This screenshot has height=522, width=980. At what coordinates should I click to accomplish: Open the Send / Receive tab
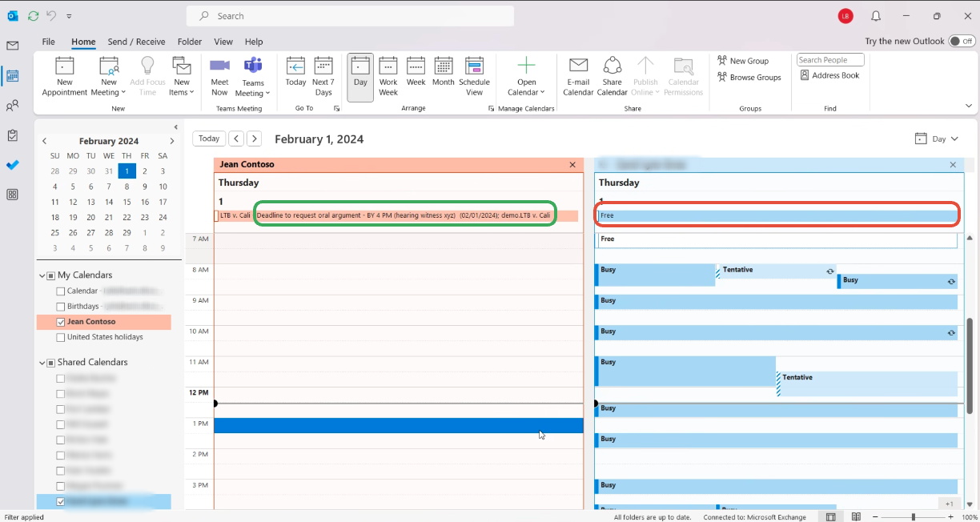(136, 42)
